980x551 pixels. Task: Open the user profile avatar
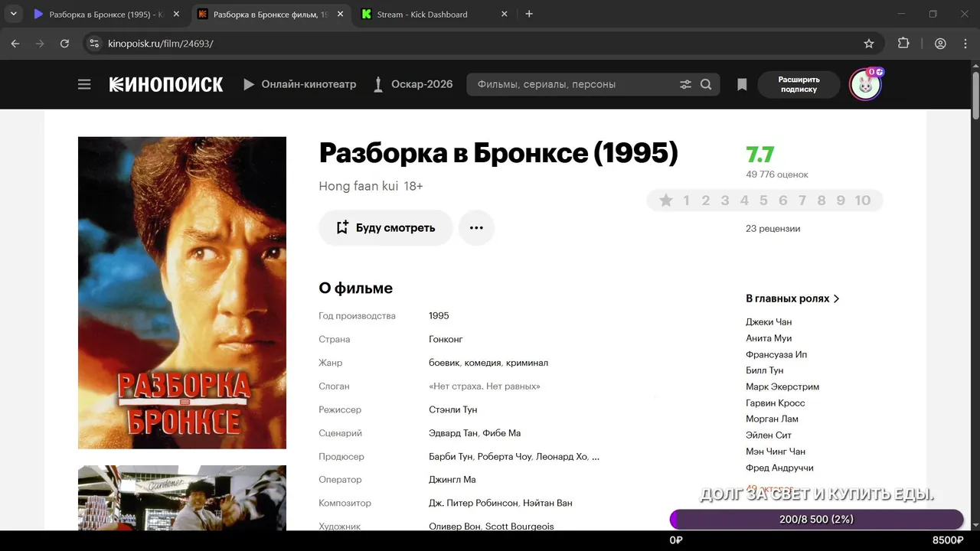pos(865,84)
